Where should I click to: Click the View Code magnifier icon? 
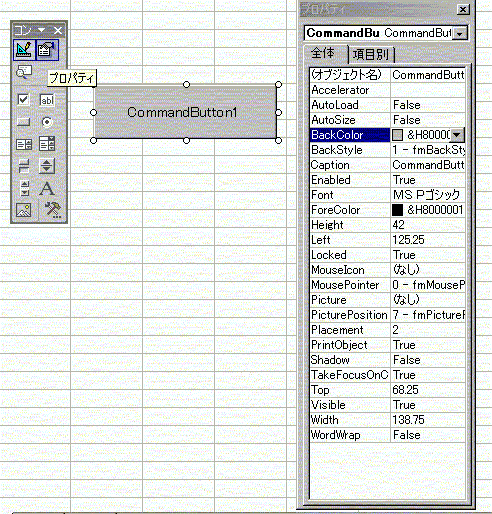pyautogui.click(x=24, y=72)
